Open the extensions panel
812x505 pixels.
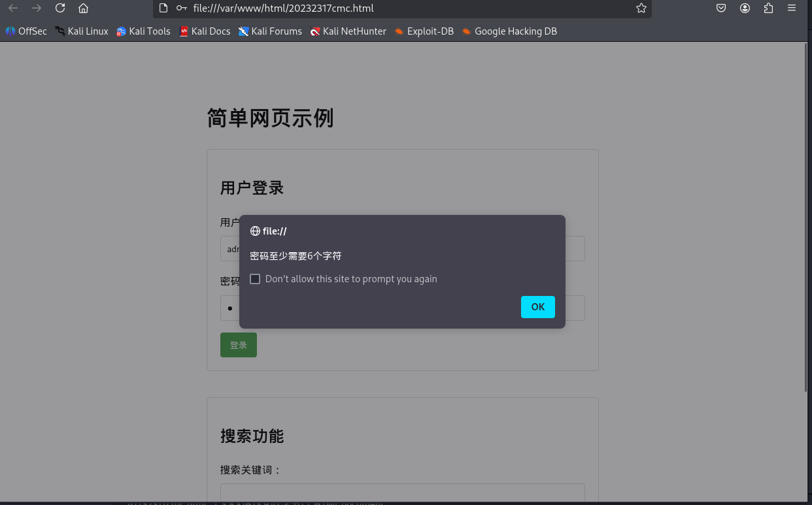pyautogui.click(x=768, y=8)
